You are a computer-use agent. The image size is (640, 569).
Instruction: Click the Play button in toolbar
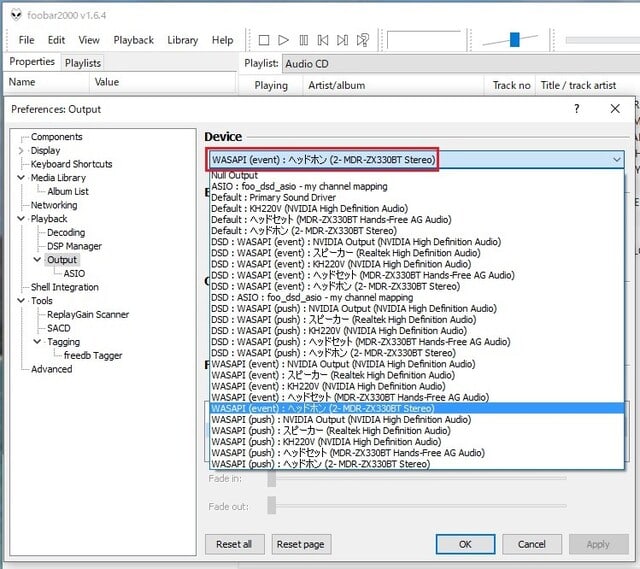coord(283,40)
